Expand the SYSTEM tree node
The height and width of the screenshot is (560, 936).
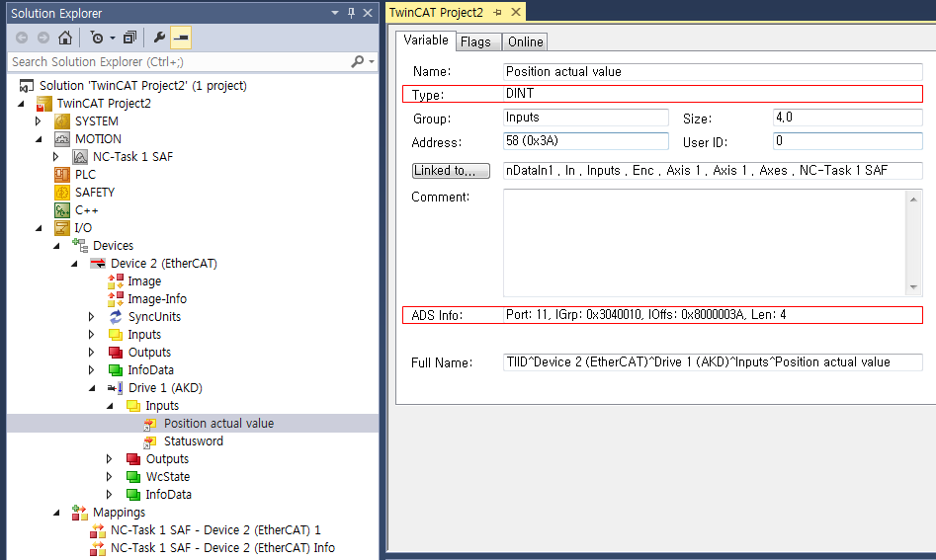click(x=39, y=121)
